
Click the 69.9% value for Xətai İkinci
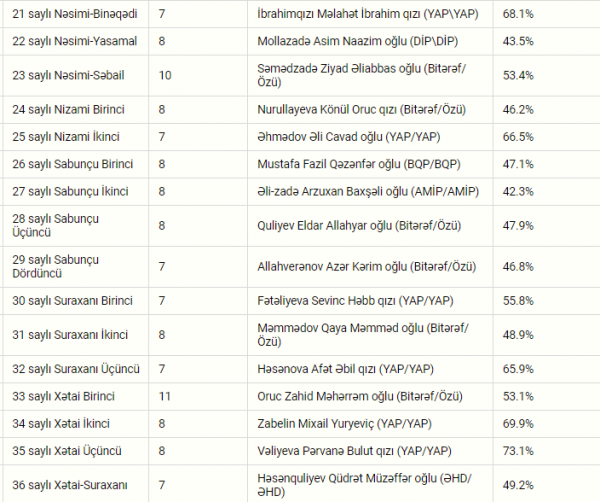coord(518,424)
